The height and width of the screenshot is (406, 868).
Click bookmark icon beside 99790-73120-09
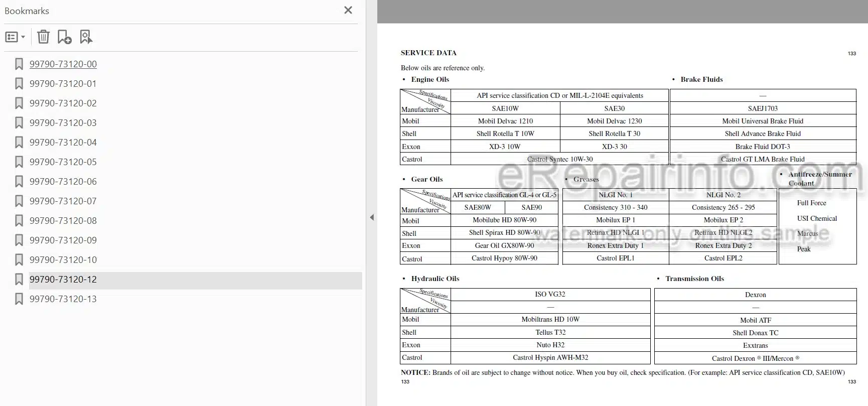coord(19,240)
